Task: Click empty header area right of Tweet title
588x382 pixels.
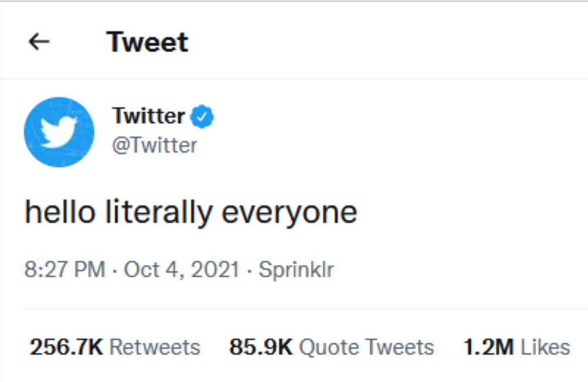Action: (382, 42)
